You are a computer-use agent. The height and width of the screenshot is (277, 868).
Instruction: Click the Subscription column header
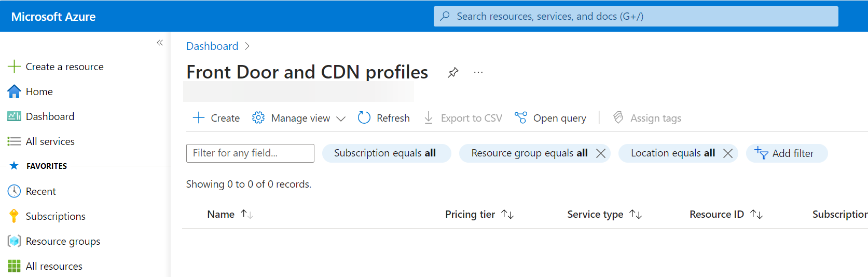(x=840, y=214)
